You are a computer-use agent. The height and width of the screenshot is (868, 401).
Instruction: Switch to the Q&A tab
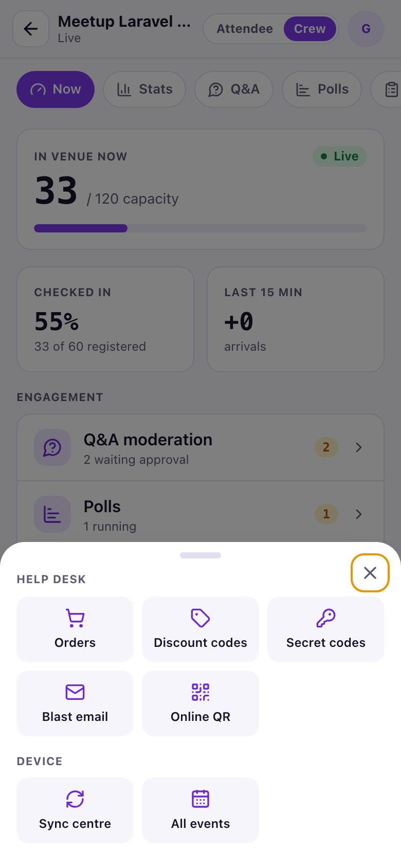click(234, 89)
